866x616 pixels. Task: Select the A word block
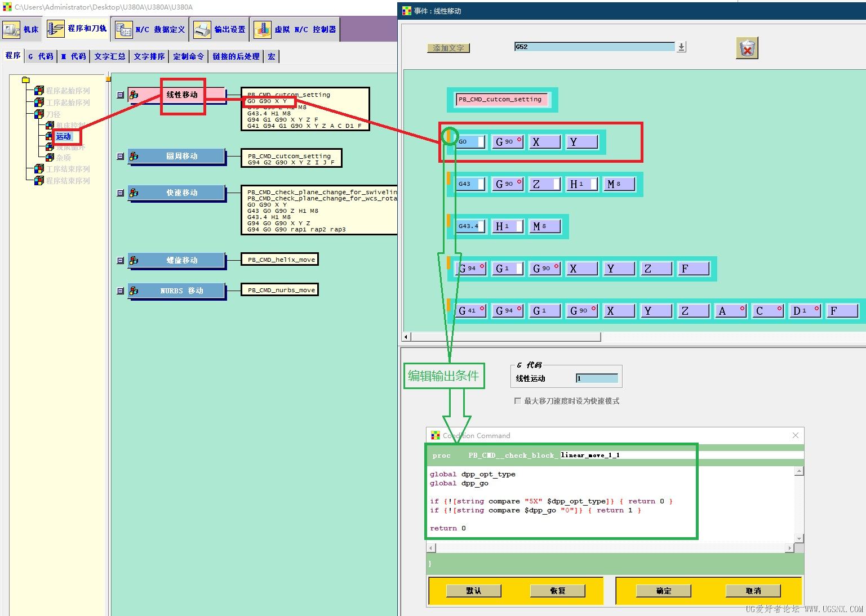tap(731, 311)
